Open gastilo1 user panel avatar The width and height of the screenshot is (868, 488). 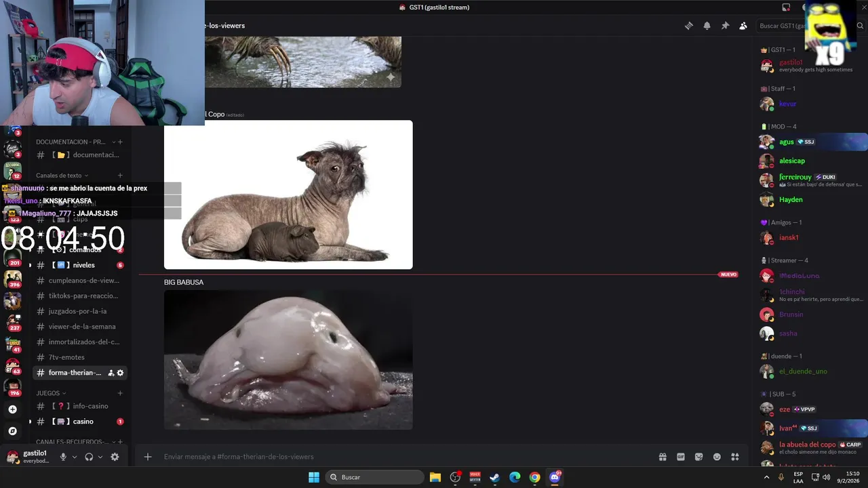12,456
